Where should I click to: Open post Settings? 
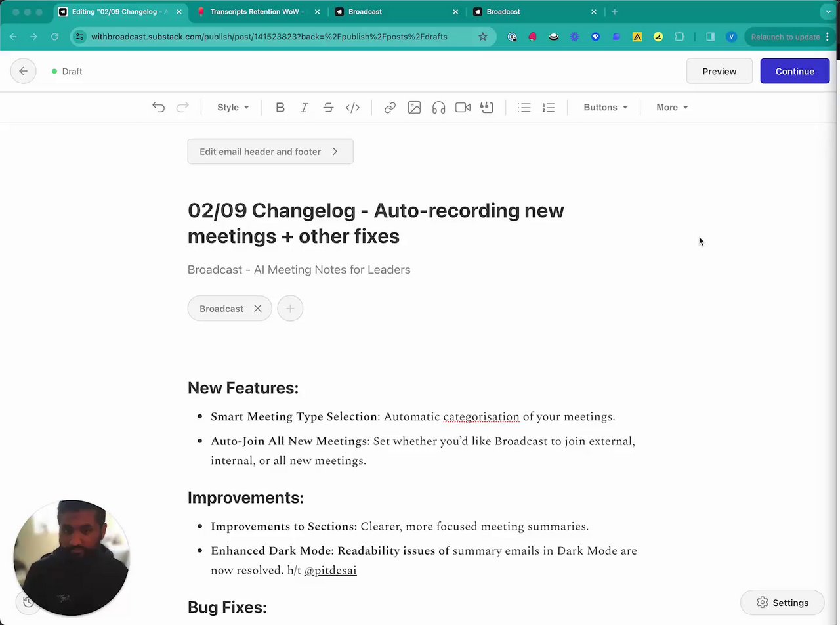point(782,603)
